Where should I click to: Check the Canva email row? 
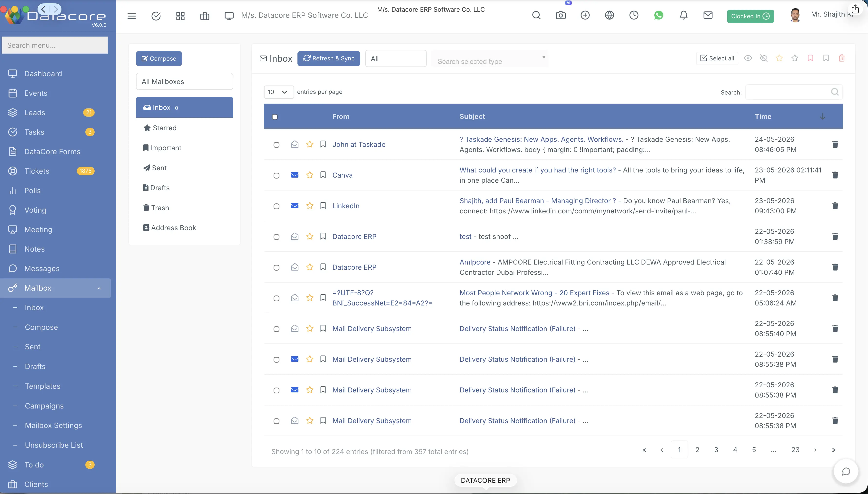tap(276, 175)
